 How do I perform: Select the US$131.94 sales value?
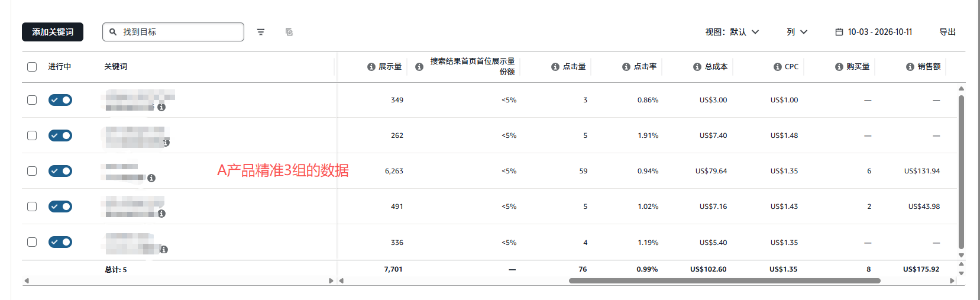click(x=921, y=171)
